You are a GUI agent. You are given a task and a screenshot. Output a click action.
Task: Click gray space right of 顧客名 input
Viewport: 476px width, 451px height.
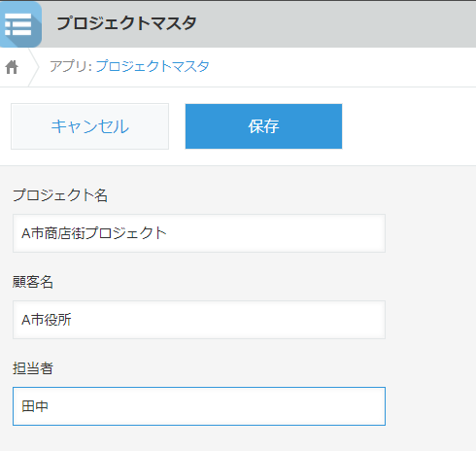430,320
